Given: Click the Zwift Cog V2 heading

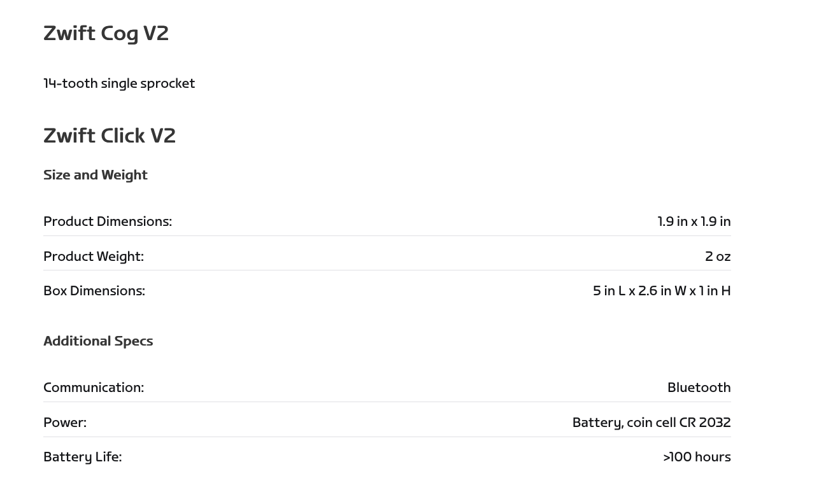Looking at the screenshot, I should tap(106, 33).
